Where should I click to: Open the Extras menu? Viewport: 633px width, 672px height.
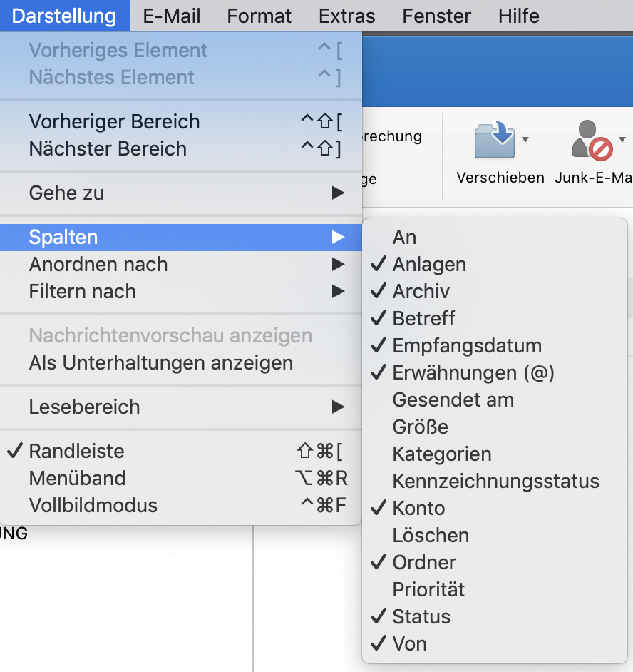pyautogui.click(x=347, y=16)
